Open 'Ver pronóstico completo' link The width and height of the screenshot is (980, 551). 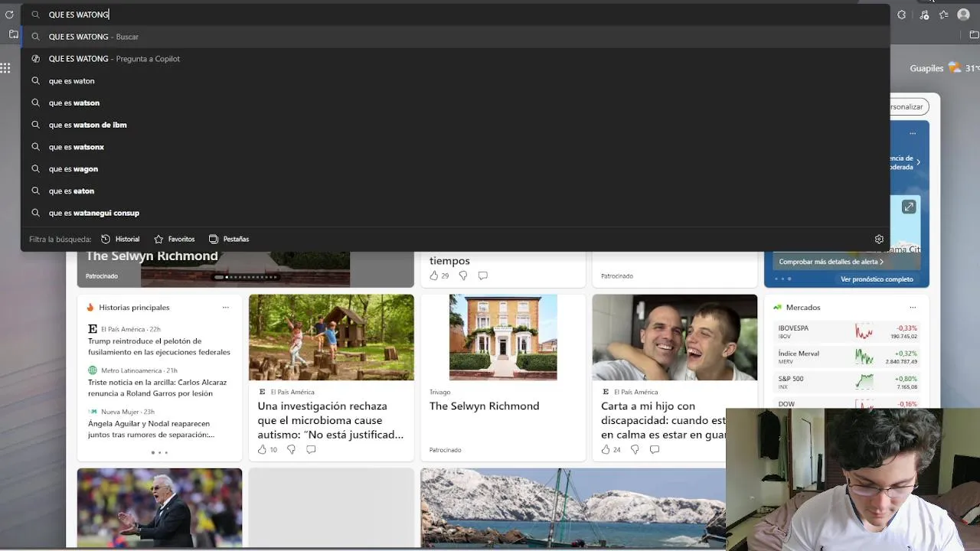pos(877,279)
